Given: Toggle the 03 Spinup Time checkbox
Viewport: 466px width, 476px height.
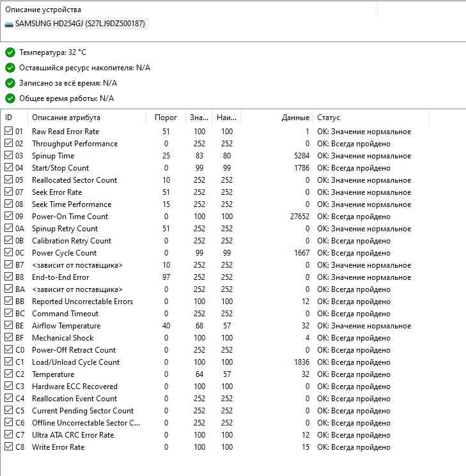Looking at the screenshot, I should tap(9, 155).
